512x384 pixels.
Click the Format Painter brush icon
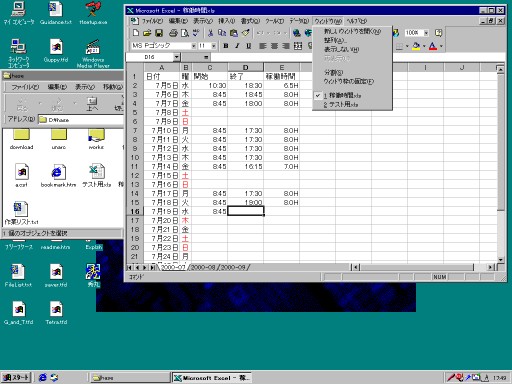[x=246, y=33]
